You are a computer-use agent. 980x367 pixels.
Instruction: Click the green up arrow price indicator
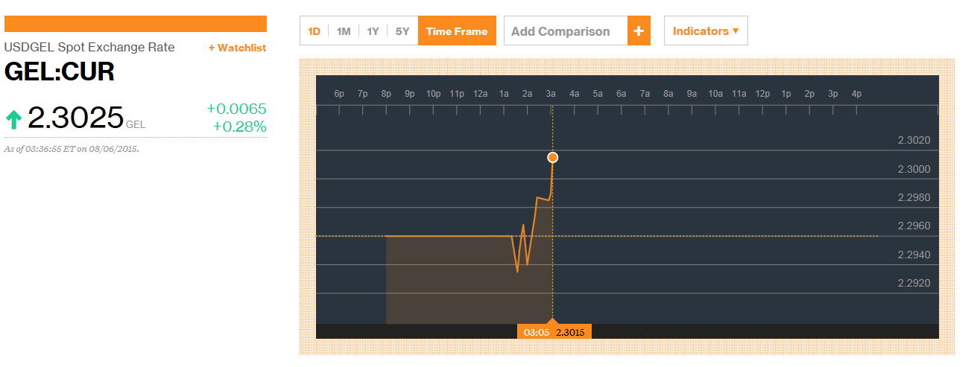[13, 118]
